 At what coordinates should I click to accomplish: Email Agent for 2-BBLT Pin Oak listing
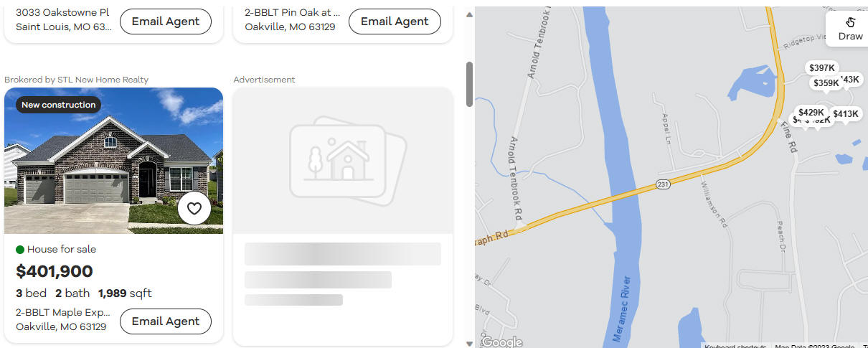395,22
